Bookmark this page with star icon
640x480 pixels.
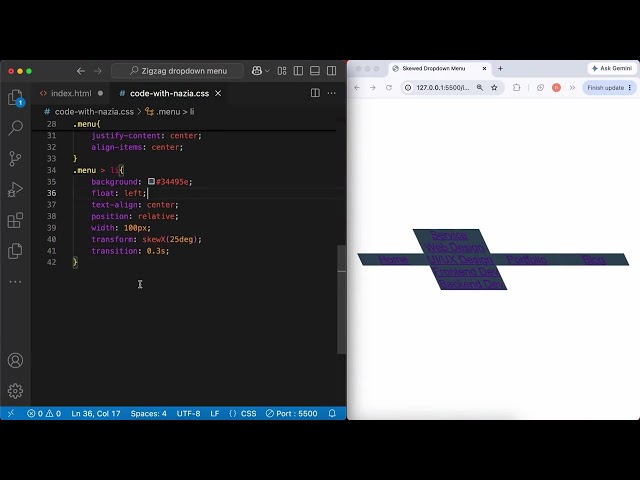(x=494, y=88)
